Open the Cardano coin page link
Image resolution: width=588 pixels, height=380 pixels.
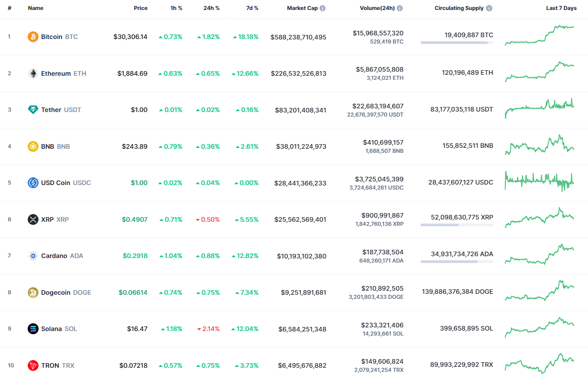pos(54,256)
